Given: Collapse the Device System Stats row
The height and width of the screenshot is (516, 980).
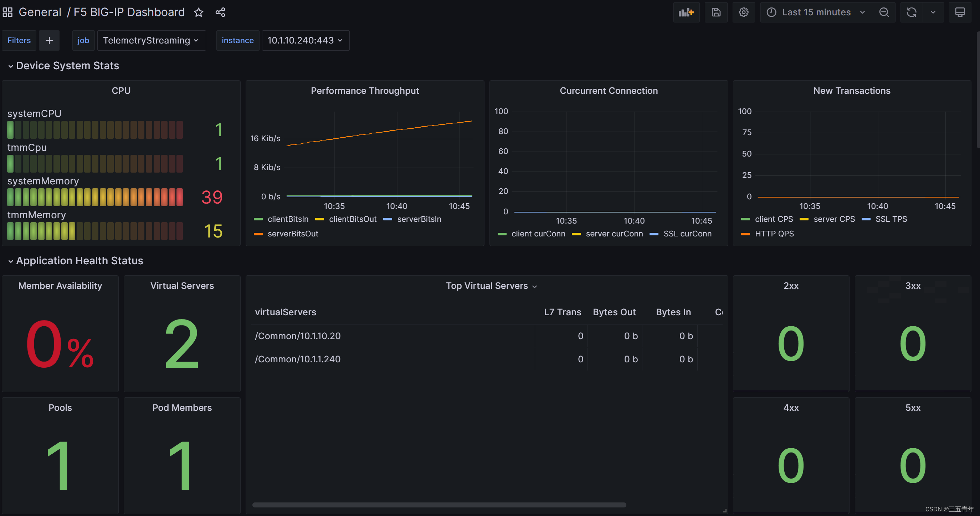Looking at the screenshot, I should pyautogui.click(x=63, y=66).
